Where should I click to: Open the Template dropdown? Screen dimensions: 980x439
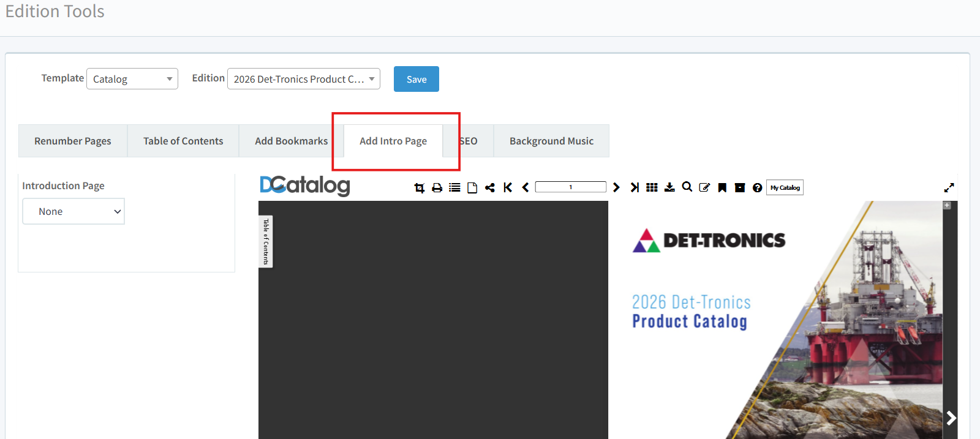click(132, 79)
